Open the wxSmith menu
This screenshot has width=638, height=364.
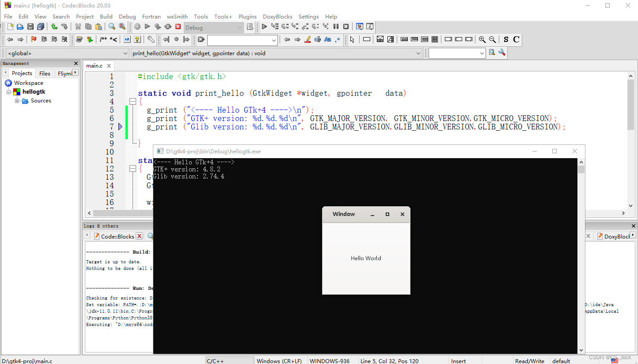177,16
